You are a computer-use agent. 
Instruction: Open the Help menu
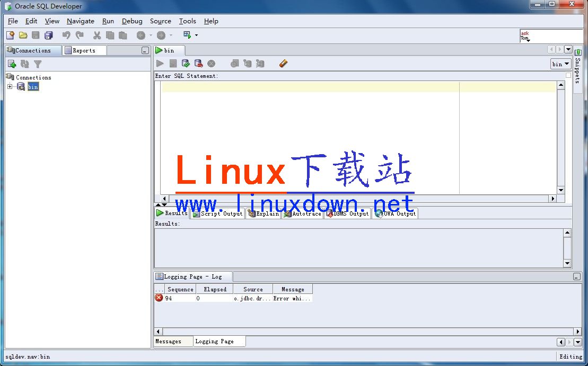[211, 21]
